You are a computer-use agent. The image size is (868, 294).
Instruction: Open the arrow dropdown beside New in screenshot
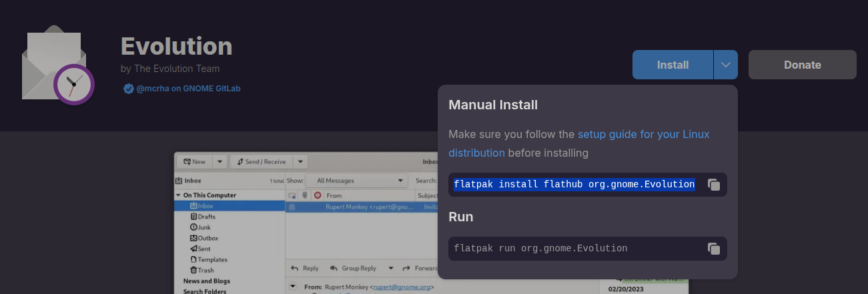coord(220,161)
